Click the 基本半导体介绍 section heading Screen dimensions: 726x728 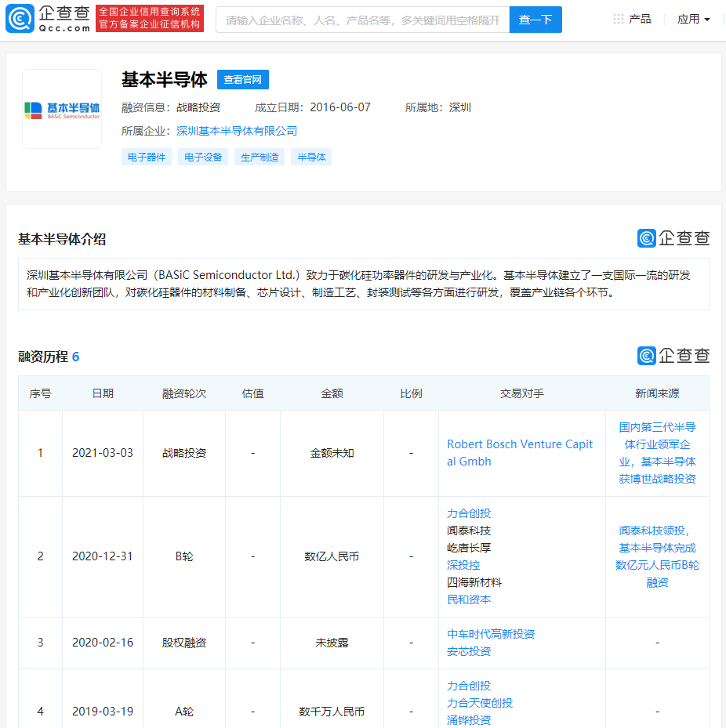tap(62, 239)
